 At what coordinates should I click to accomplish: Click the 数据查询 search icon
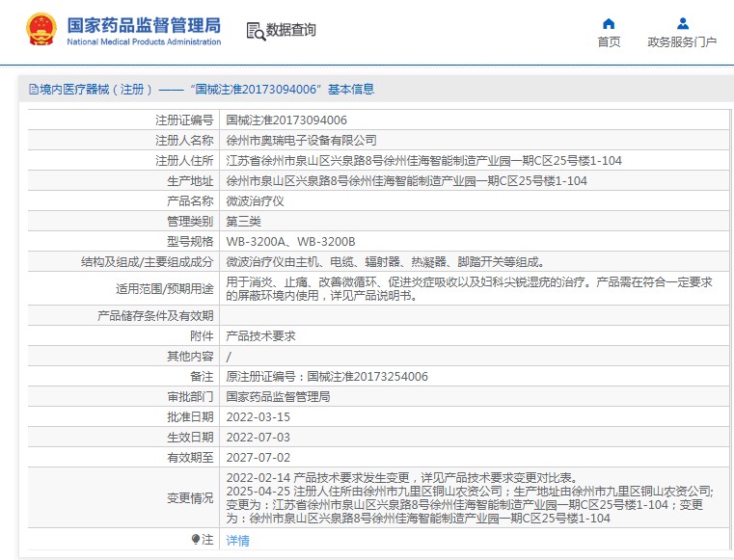point(255,31)
